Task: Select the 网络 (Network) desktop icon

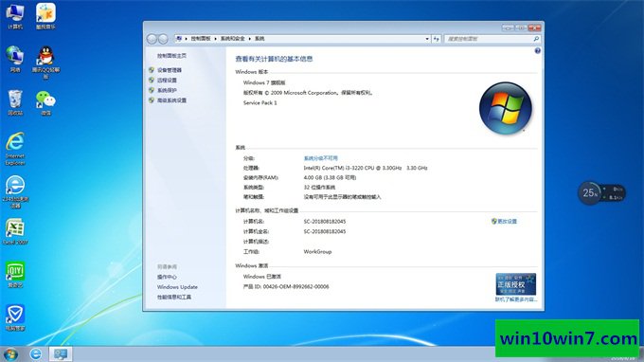Action: pyautogui.click(x=15, y=59)
